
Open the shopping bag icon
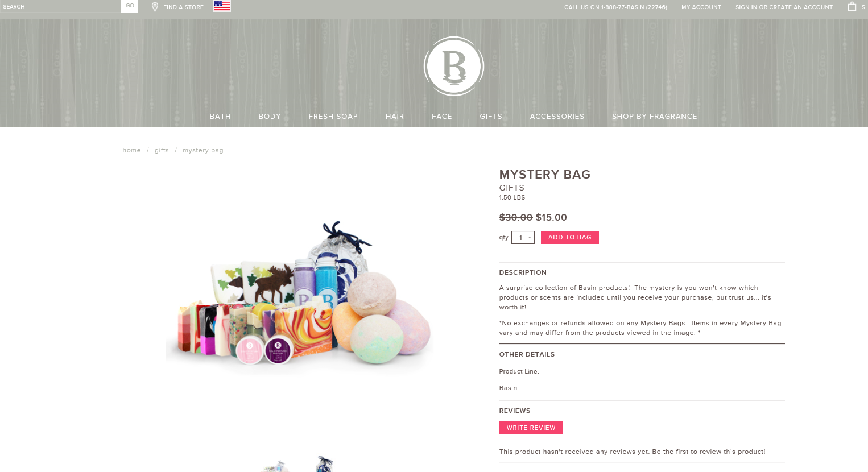click(852, 6)
